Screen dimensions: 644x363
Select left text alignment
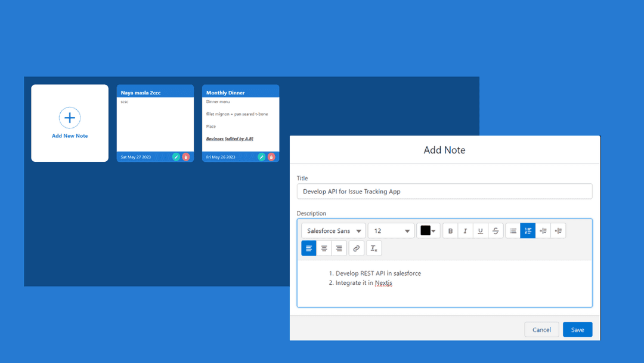[x=309, y=248]
